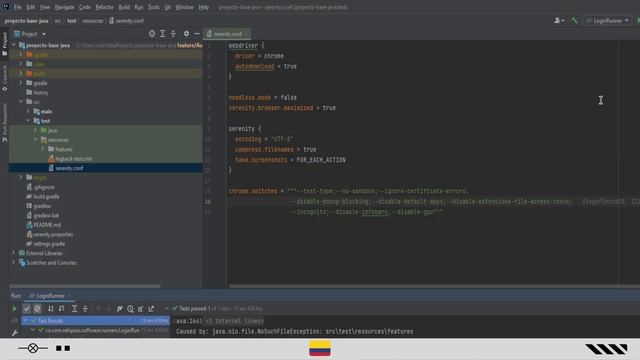Select logback-test.xml file
This screenshot has width=640, height=360.
tap(70, 159)
